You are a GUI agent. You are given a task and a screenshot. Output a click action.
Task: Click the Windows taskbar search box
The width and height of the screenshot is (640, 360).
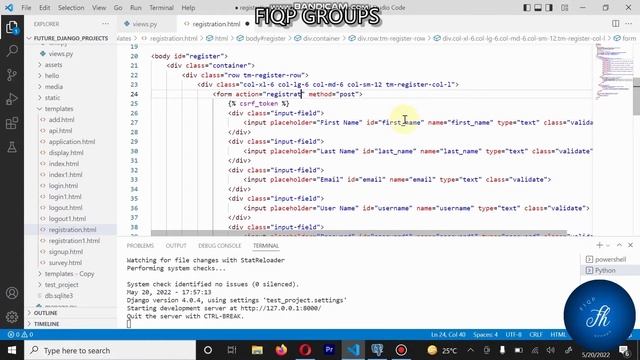tap(110, 350)
